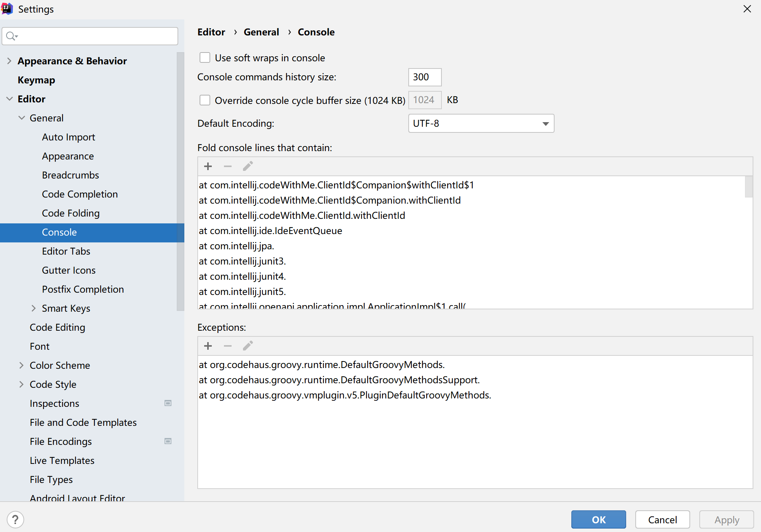Click the project-level icon next to Inspections
The width and height of the screenshot is (761, 532).
tap(168, 403)
